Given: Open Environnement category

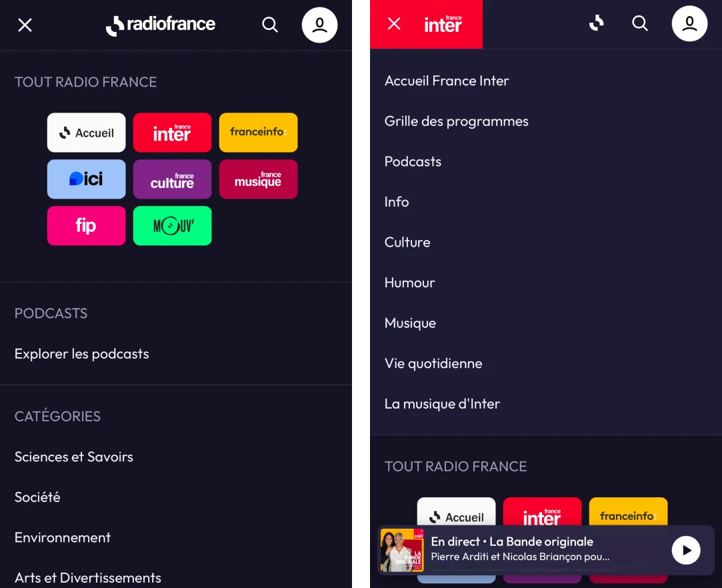Looking at the screenshot, I should tap(63, 537).
